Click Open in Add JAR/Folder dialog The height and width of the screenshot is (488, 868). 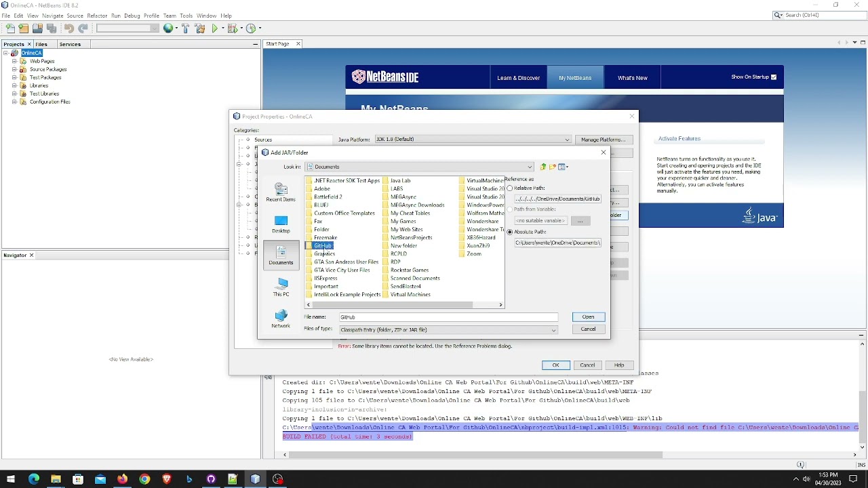pyautogui.click(x=588, y=317)
